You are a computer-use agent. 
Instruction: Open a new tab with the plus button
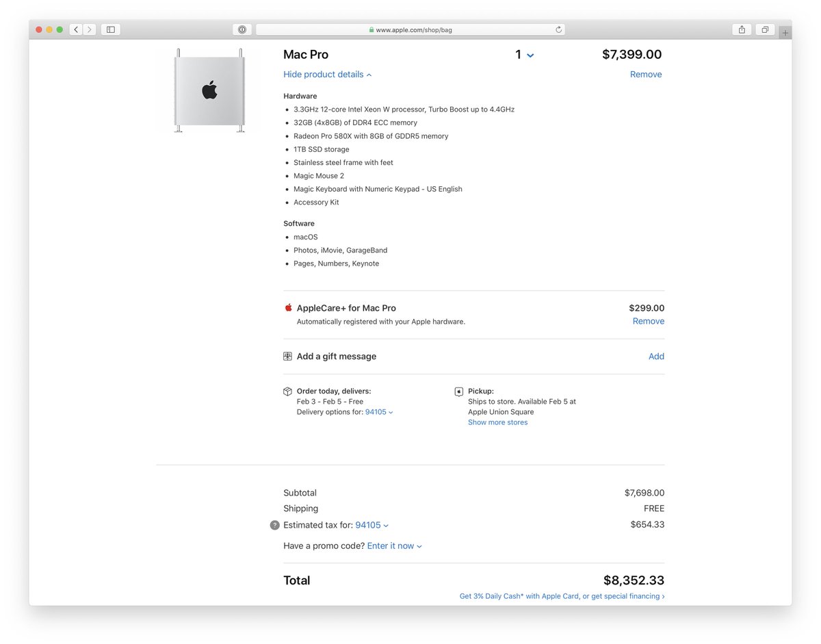pos(785,32)
